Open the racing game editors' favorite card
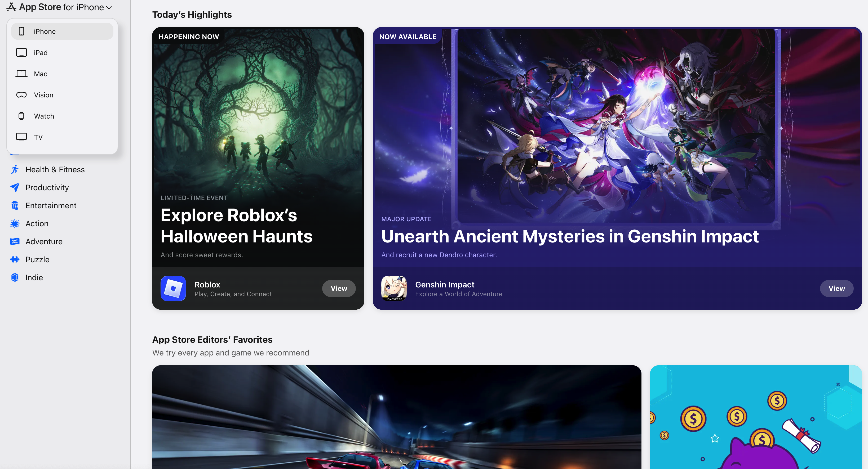This screenshot has width=868, height=469. tap(396, 417)
